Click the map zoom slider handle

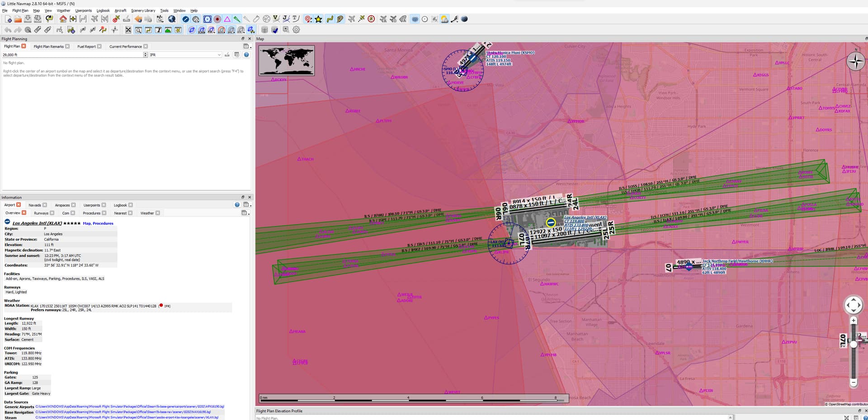[853, 344]
